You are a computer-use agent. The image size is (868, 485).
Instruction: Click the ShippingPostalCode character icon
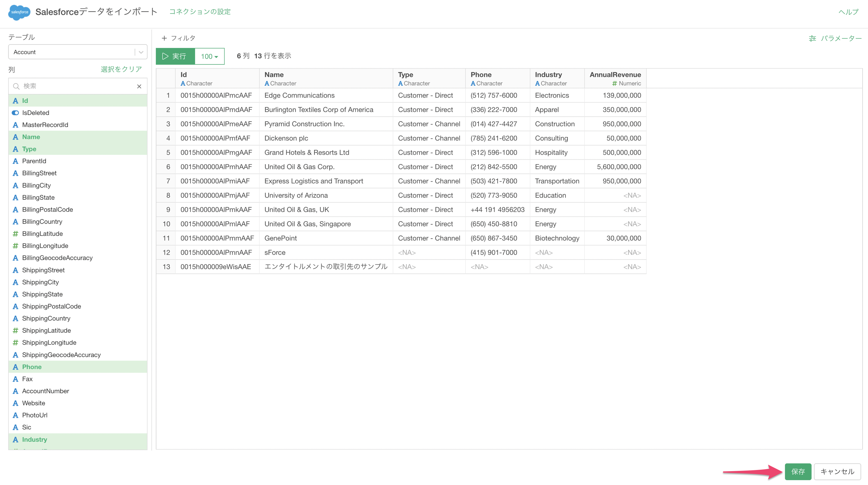pos(16,306)
